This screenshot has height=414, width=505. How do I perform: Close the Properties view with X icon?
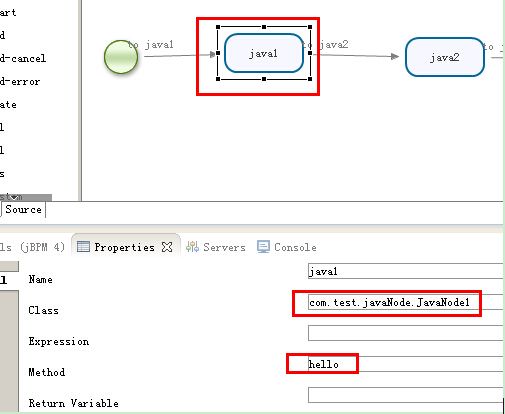point(167,247)
